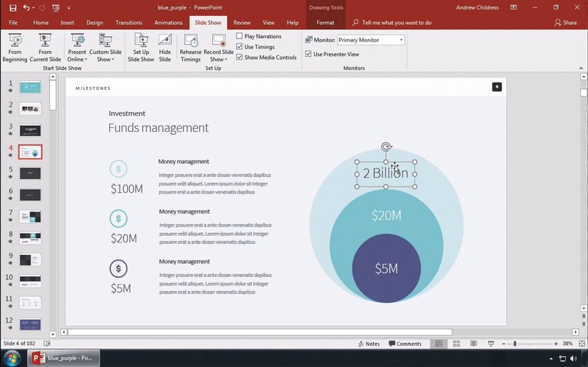Start slideshow From Current Slide
The width and height of the screenshot is (588, 367).
45,47
